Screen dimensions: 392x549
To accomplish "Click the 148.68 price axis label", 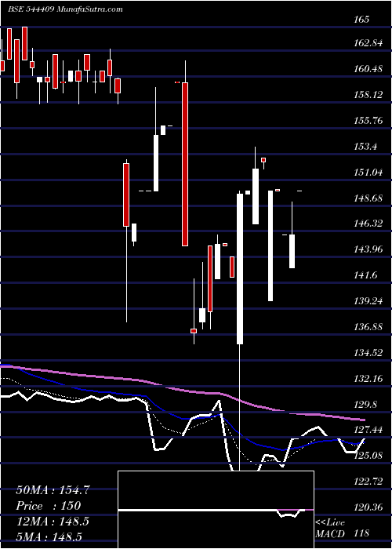I will [369, 198].
